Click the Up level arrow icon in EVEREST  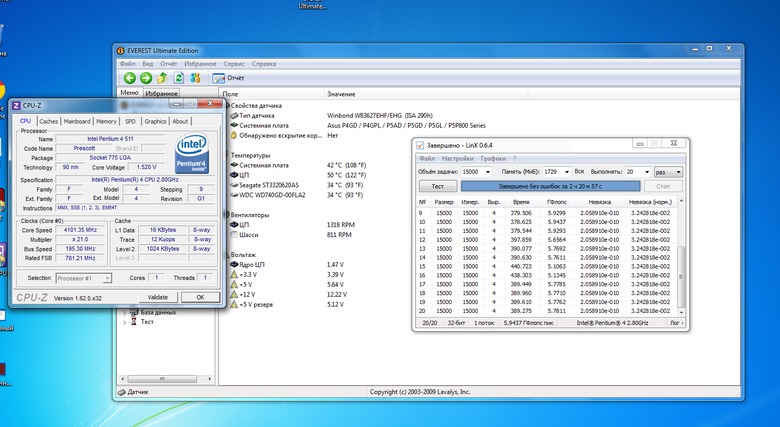[163, 77]
